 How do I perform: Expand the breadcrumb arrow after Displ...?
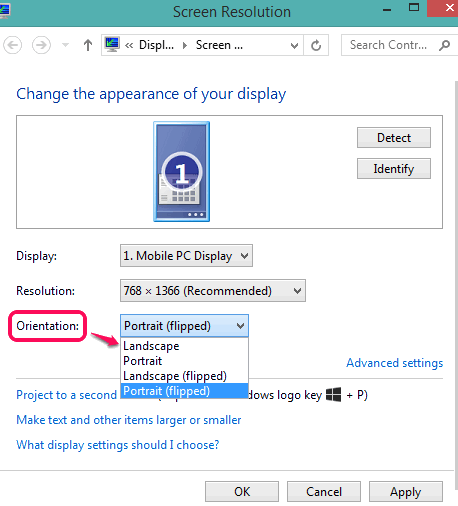[185, 45]
